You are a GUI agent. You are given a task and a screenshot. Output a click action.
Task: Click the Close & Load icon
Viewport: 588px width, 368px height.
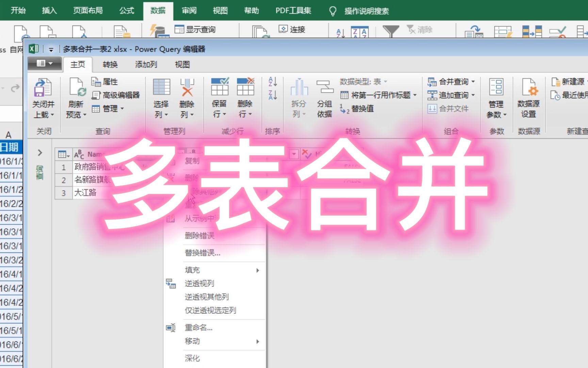(43, 87)
